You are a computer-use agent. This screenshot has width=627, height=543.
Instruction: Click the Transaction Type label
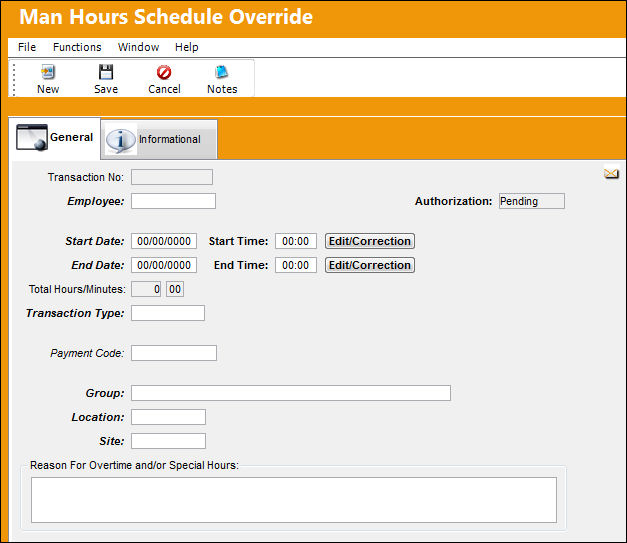75,313
